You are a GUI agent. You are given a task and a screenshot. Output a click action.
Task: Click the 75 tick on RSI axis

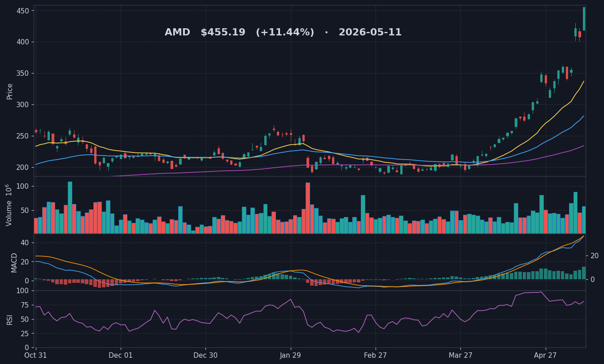(25, 305)
